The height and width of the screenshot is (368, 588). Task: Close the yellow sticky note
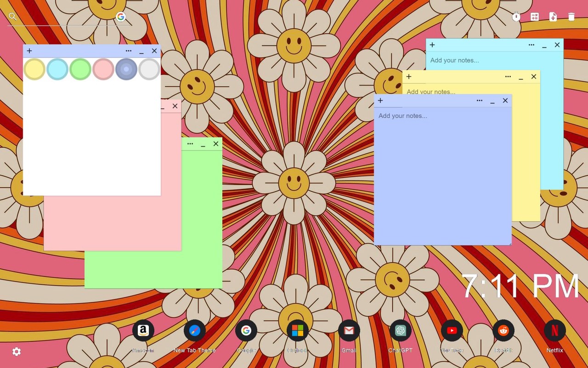(534, 77)
